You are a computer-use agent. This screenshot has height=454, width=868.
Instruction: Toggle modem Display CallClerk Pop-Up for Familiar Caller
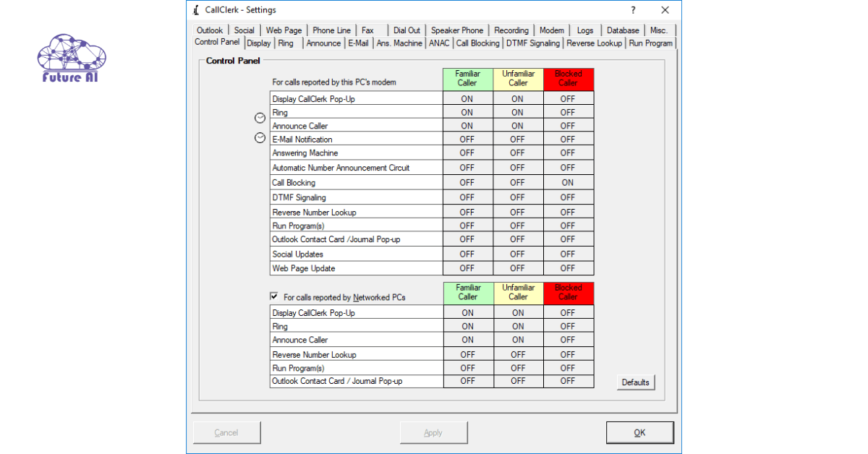click(467, 99)
